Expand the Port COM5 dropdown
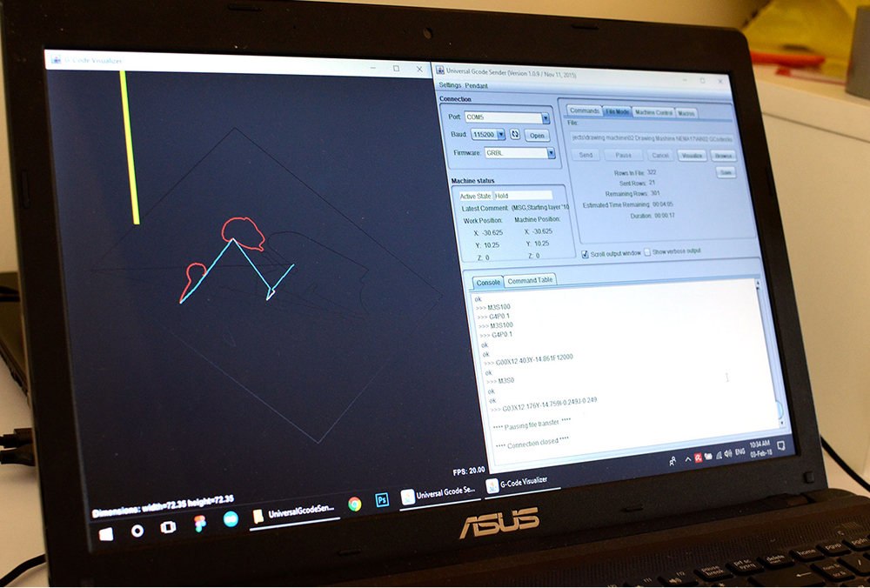 point(545,118)
